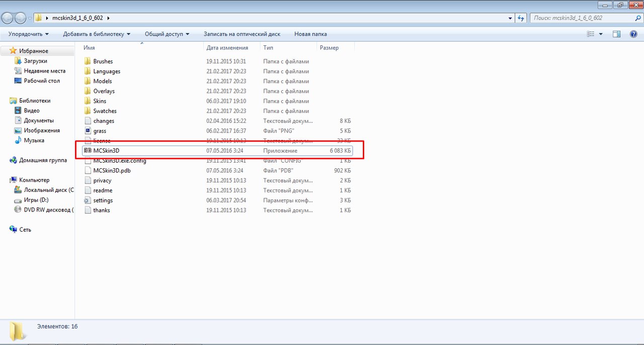Select the file named readme
Screen dimensions: 644x345
tap(103, 190)
